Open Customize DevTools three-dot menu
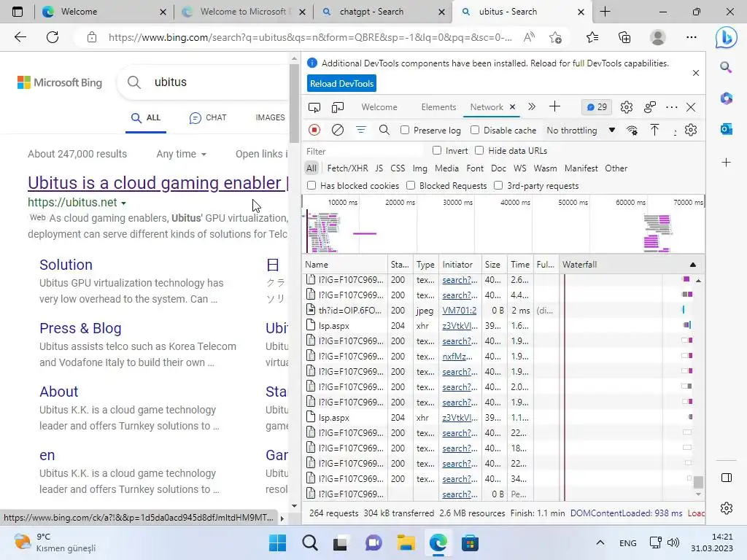The width and height of the screenshot is (747, 560). tap(671, 107)
